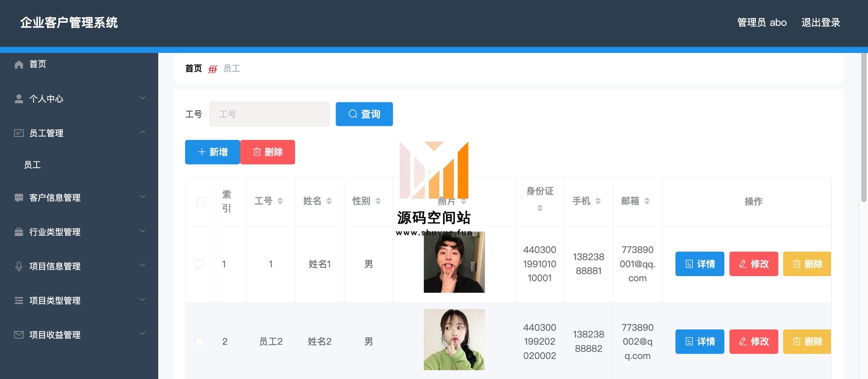Open 首页 in the sidebar menu

pyautogui.click(x=79, y=64)
